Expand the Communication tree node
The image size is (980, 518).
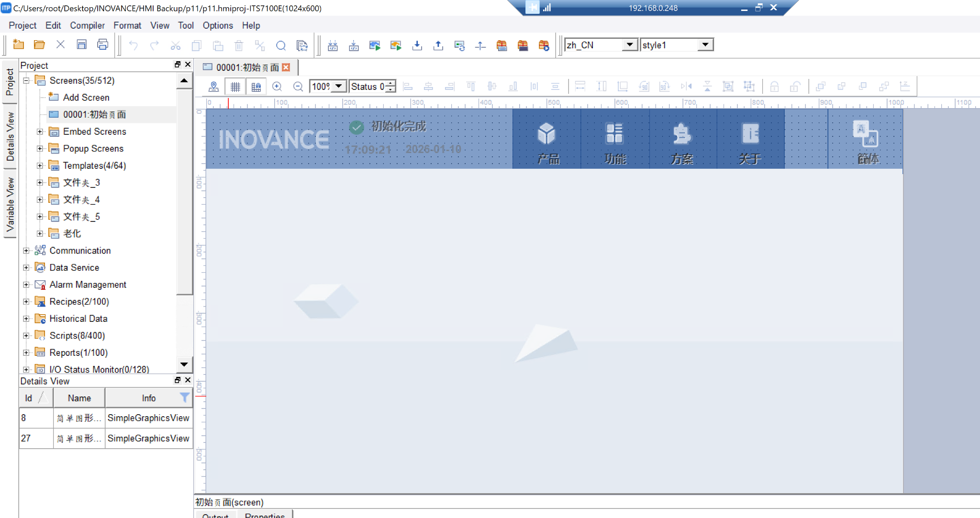pyautogui.click(x=26, y=251)
